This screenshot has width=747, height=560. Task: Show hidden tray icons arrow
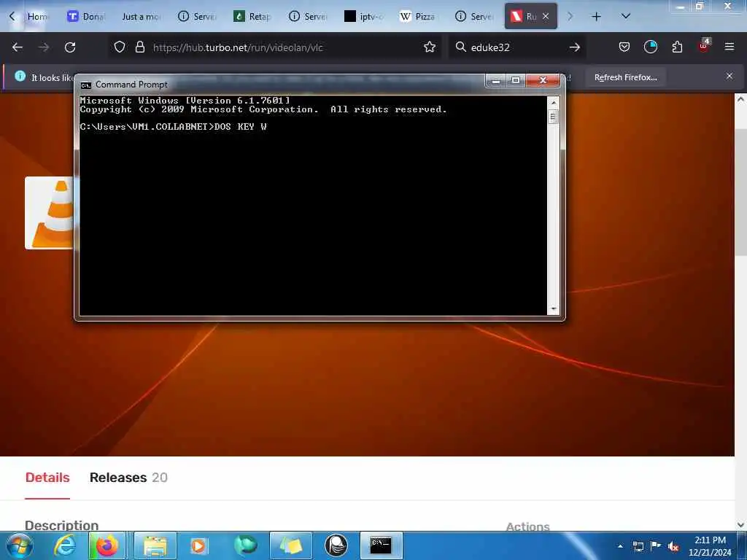620,546
